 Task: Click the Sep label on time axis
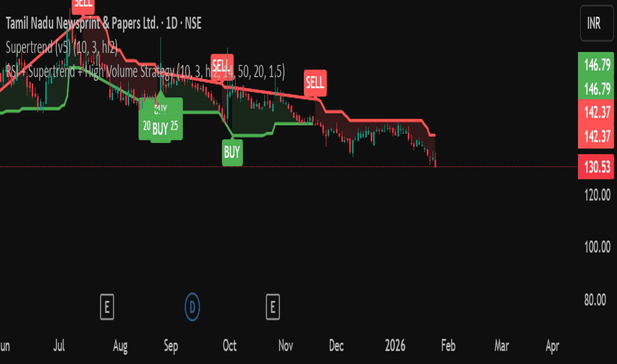tap(171, 346)
